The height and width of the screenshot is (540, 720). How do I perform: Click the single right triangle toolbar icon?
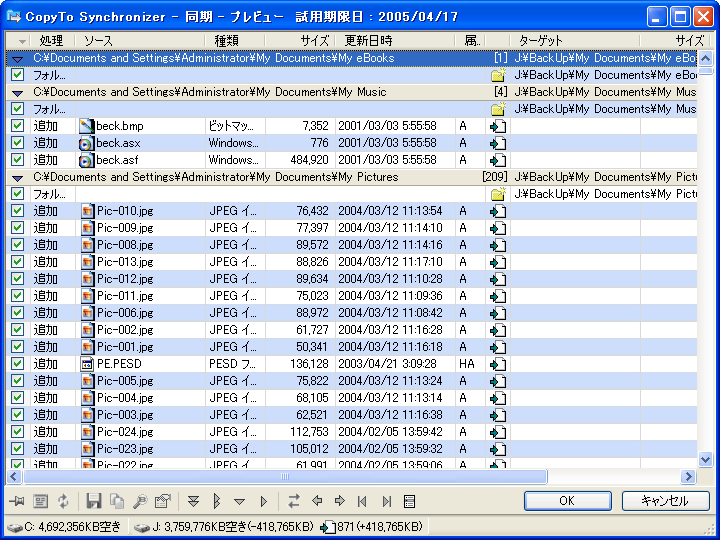pos(264,501)
